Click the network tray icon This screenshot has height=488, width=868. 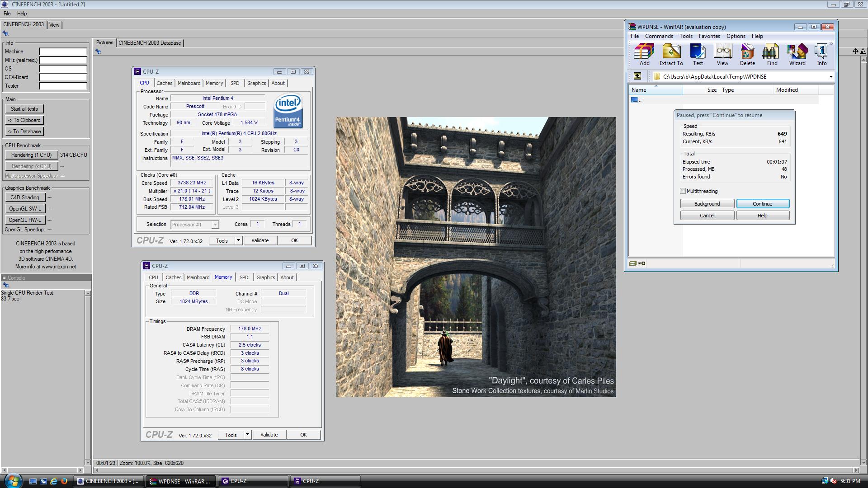point(825,481)
